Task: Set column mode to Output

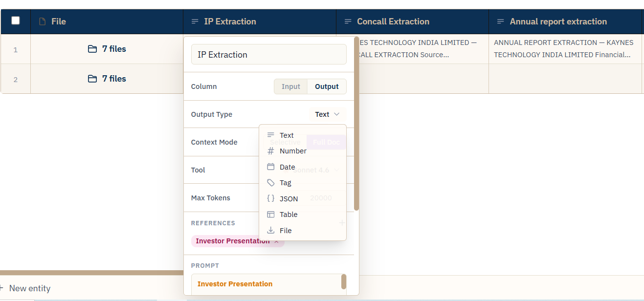Action: point(327,86)
